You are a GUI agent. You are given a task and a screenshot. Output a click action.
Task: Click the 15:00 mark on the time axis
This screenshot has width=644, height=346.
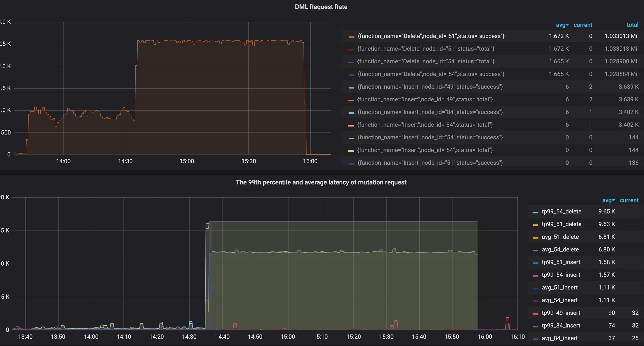(x=187, y=161)
